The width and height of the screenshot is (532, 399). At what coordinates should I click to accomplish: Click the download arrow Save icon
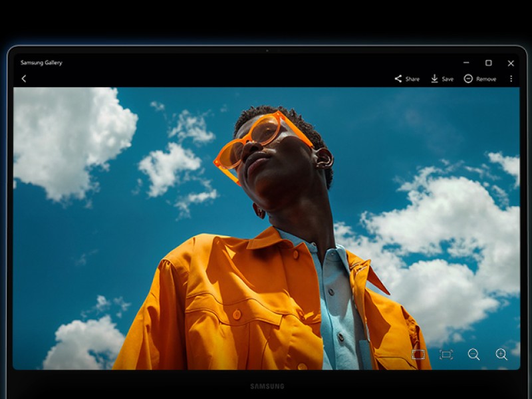(x=434, y=78)
